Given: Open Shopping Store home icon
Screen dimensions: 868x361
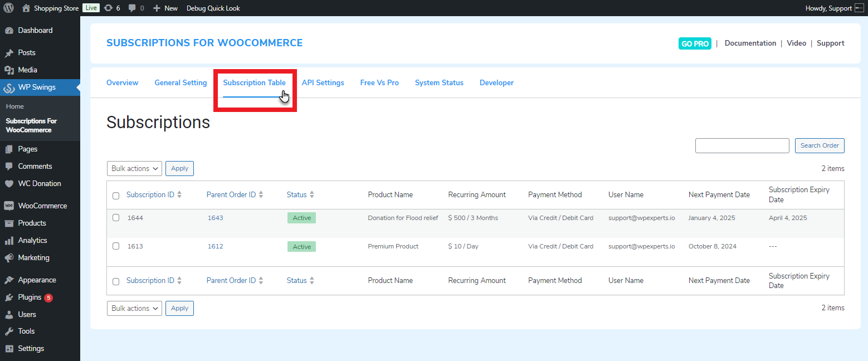Looking at the screenshot, I should pos(26,8).
